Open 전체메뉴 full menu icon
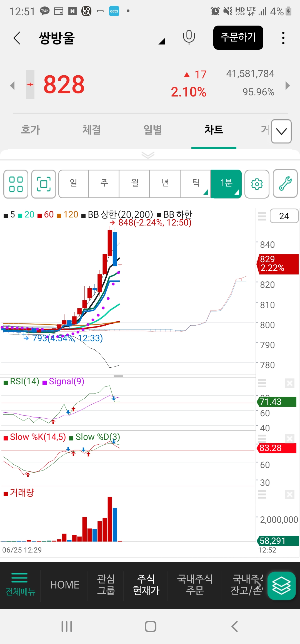 coord(20,584)
